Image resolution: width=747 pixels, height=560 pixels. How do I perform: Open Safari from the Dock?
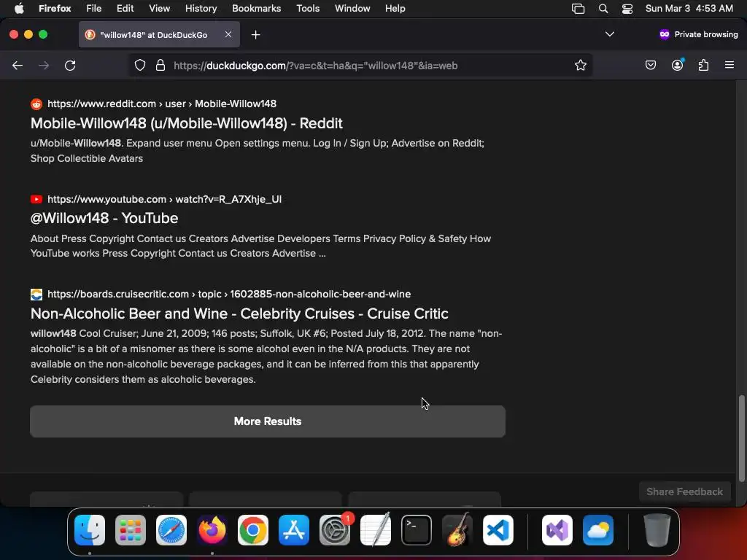coord(171,530)
